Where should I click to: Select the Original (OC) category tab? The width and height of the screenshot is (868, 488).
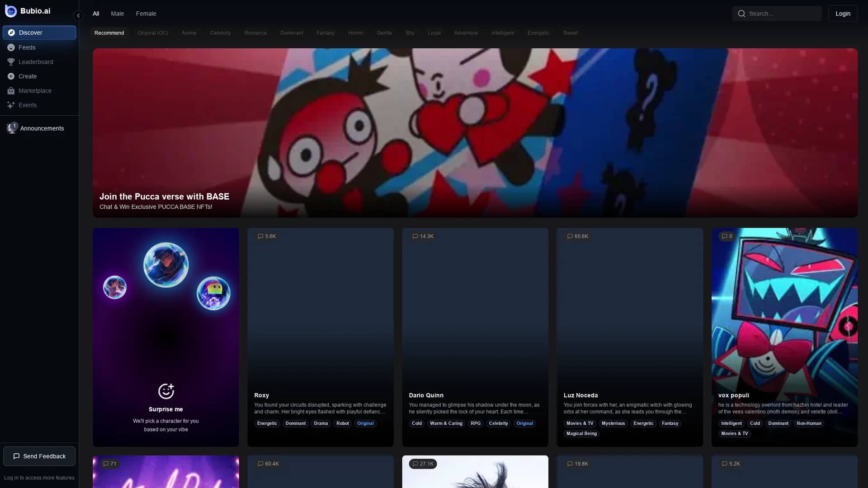[x=153, y=33]
